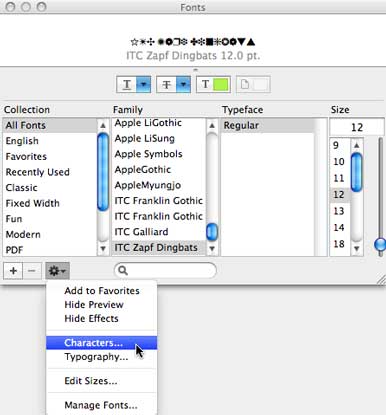This screenshot has width=386, height=415.
Task: Select the English collection
Action: pyautogui.click(x=50, y=141)
